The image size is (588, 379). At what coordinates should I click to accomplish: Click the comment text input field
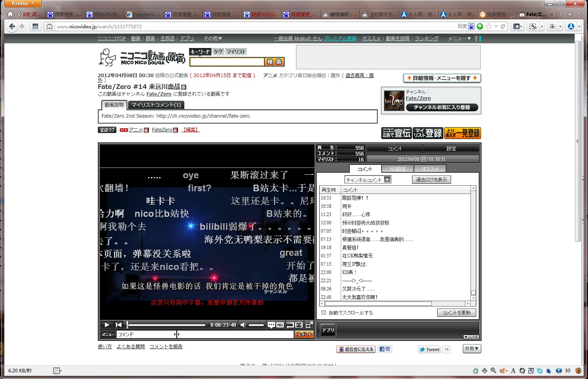[236, 335]
